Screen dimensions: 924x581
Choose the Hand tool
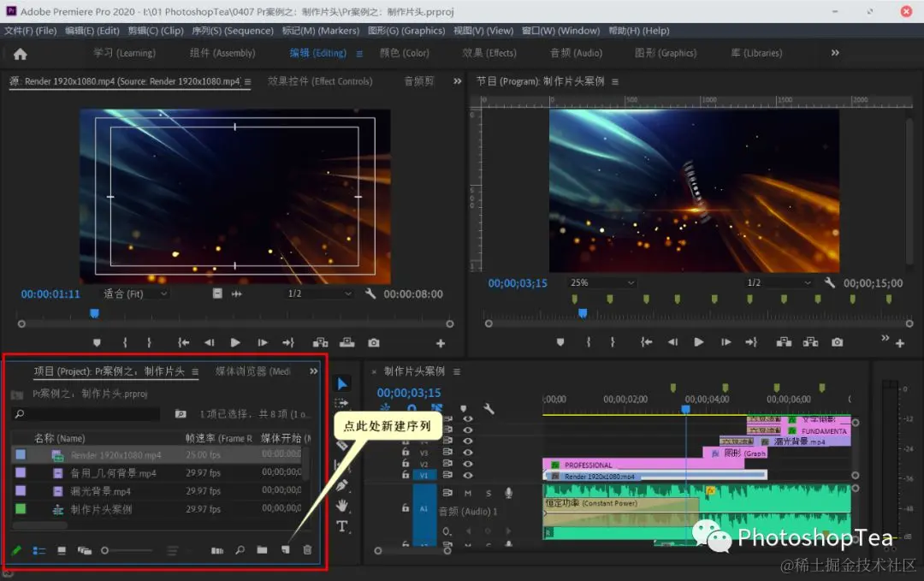coord(342,506)
